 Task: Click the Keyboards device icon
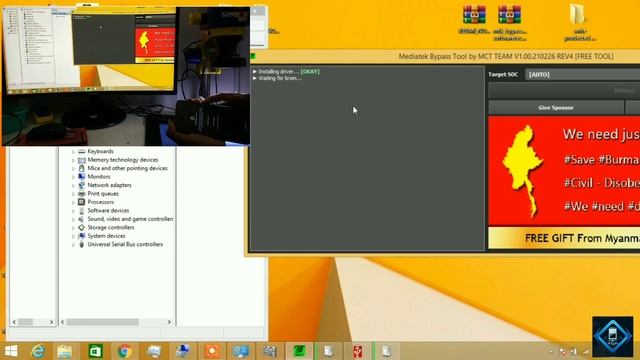click(82, 151)
